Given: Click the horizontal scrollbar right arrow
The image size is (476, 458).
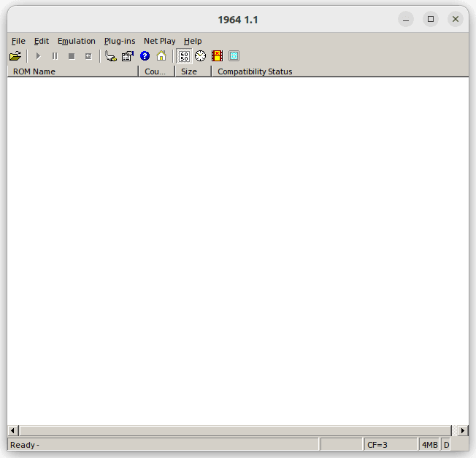Looking at the screenshot, I should [462, 430].
